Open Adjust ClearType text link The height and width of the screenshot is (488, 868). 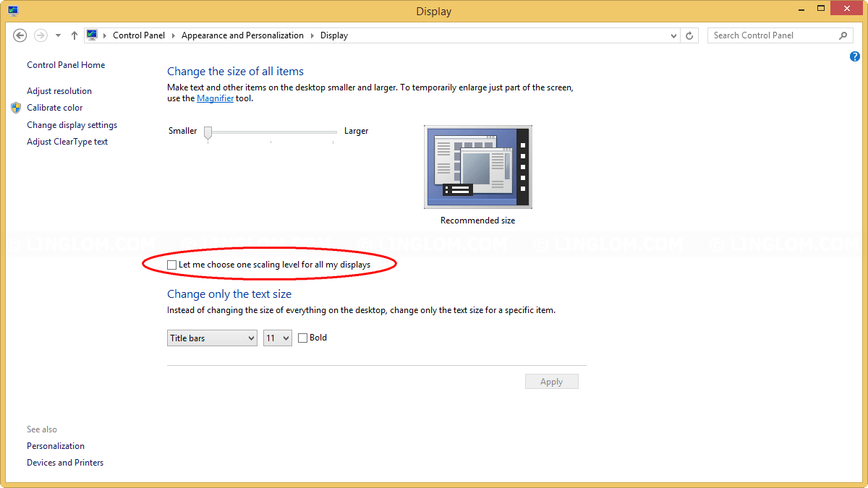click(67, 142)
